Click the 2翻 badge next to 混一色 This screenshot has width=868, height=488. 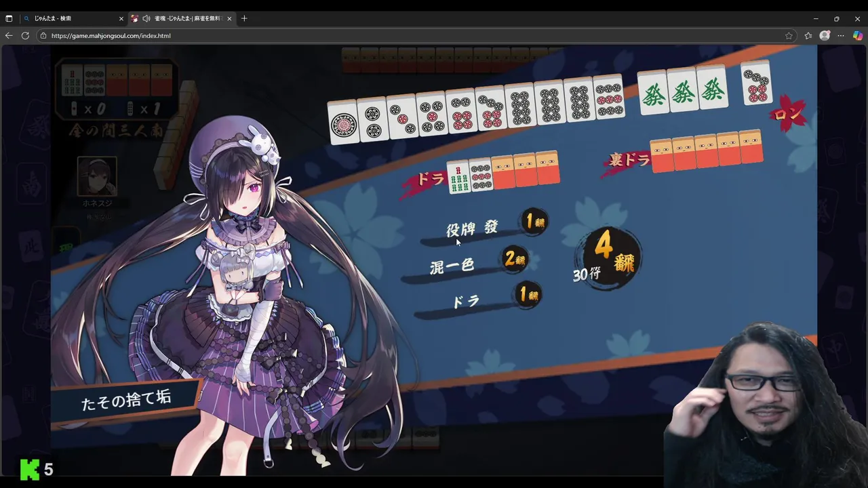(x=515, y=259)
